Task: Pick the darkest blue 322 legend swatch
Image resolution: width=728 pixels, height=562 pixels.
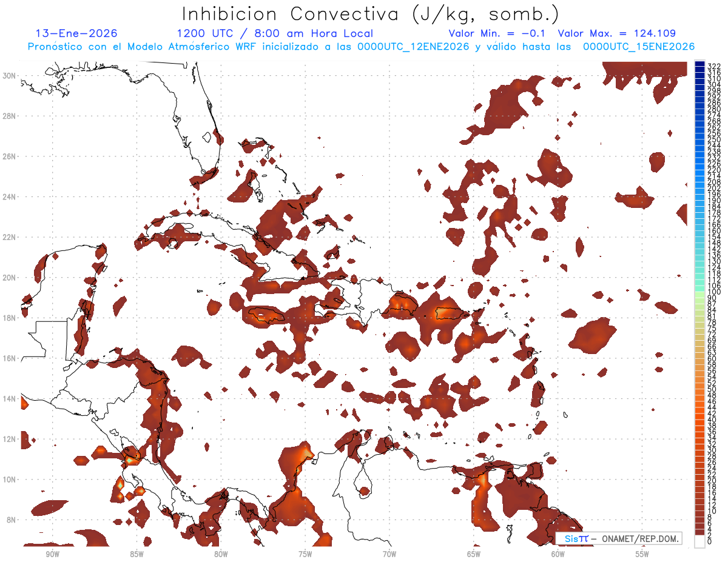Action: click(699, 64)
